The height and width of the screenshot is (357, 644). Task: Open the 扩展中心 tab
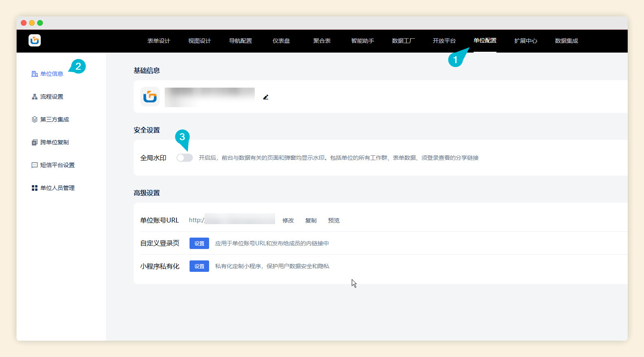pos(525,41)
